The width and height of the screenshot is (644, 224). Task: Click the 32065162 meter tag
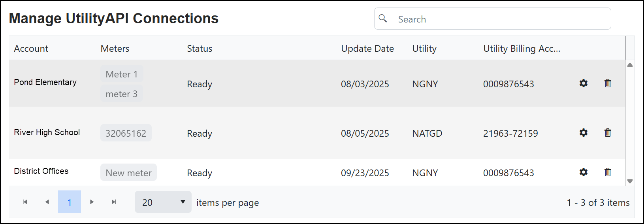[x=126, y=133]
